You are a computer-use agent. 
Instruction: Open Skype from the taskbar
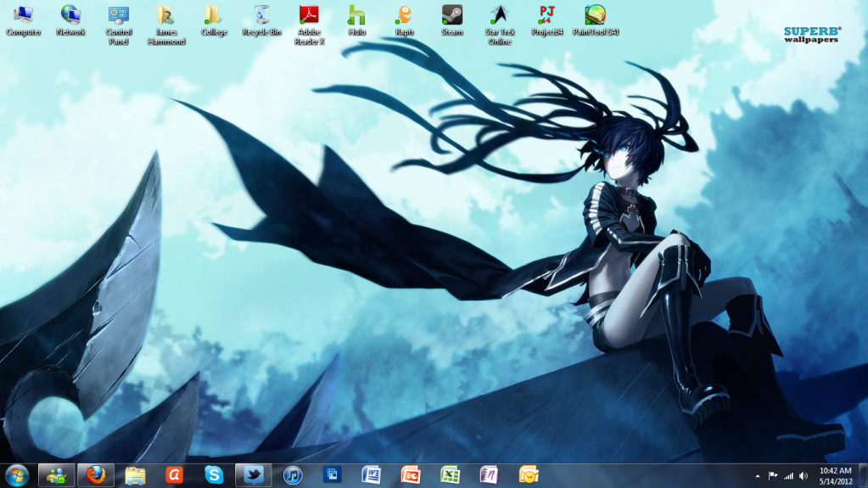(x=214, y=475)
